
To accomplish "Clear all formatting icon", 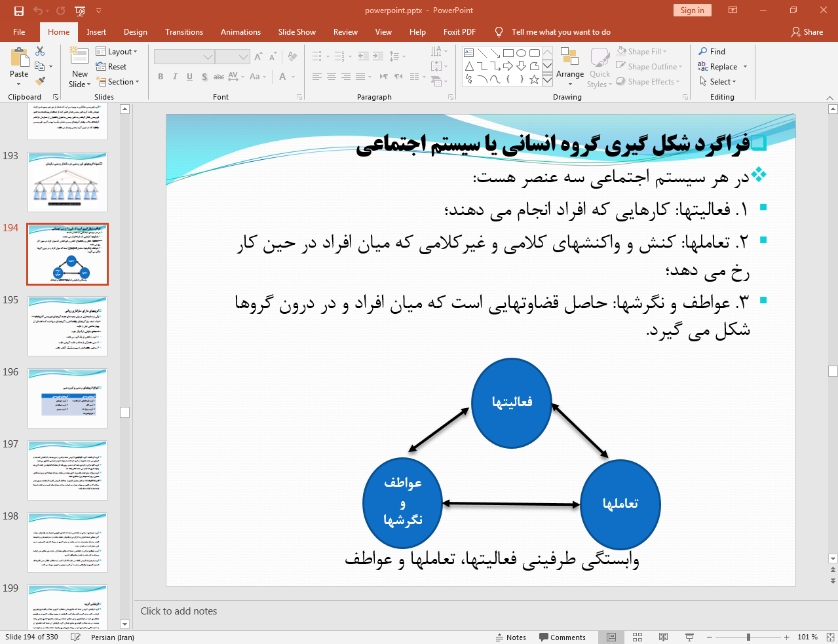I will point(292,57).
